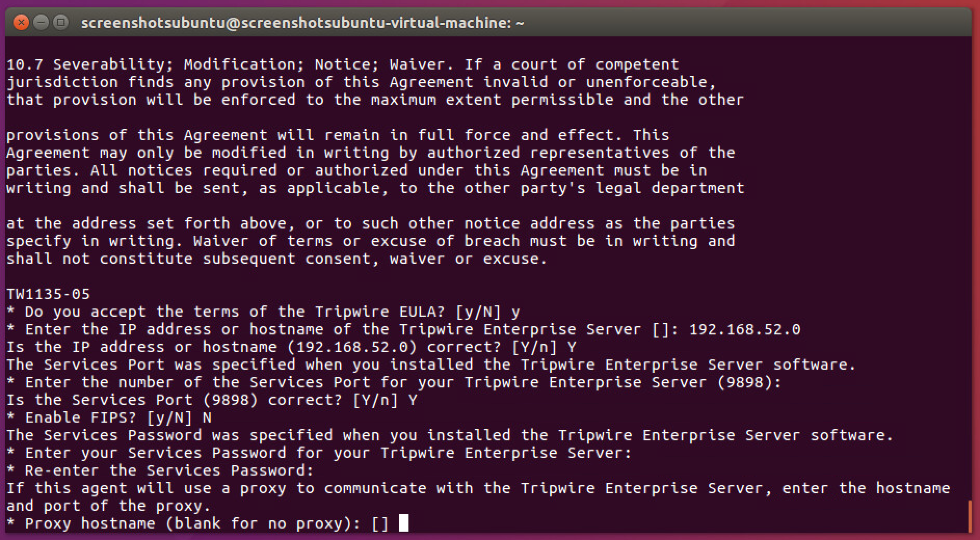Close the terminal window
The image size is (980, 540).
[x=21, y=23]
